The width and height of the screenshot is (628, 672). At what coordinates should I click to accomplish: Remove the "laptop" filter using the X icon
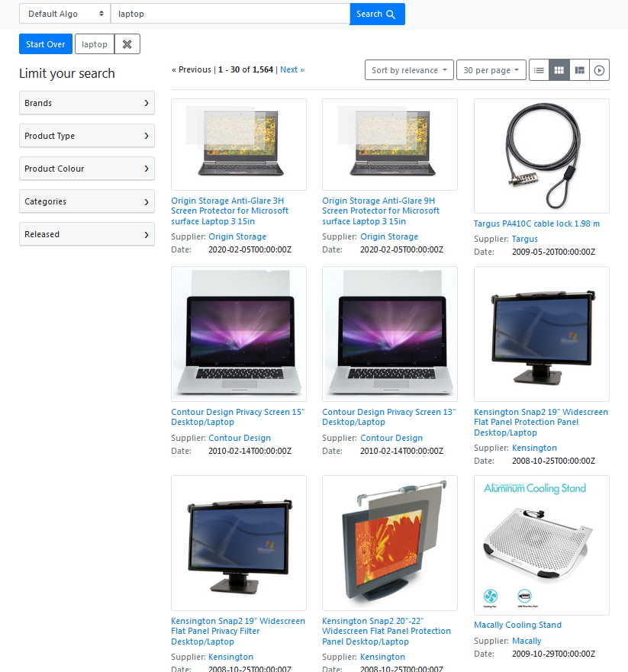pos(127,43)
